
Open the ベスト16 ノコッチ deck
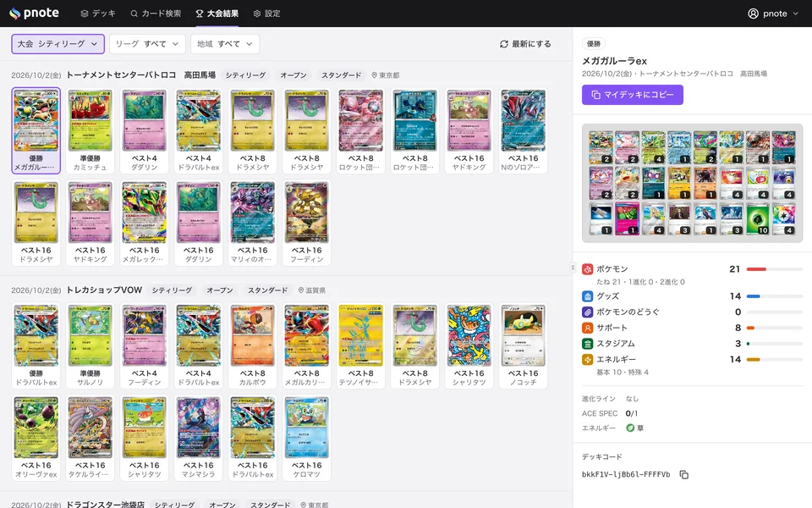523,345
